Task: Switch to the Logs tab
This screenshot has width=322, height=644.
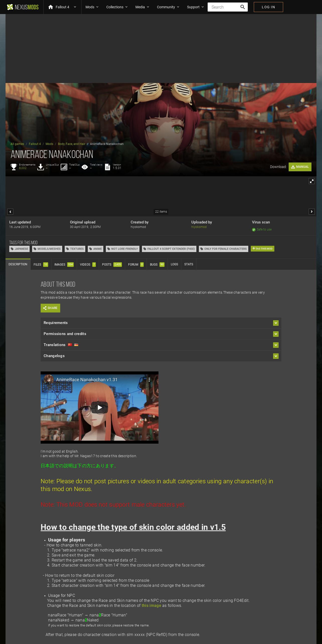Action: click(x=174, y=264)
